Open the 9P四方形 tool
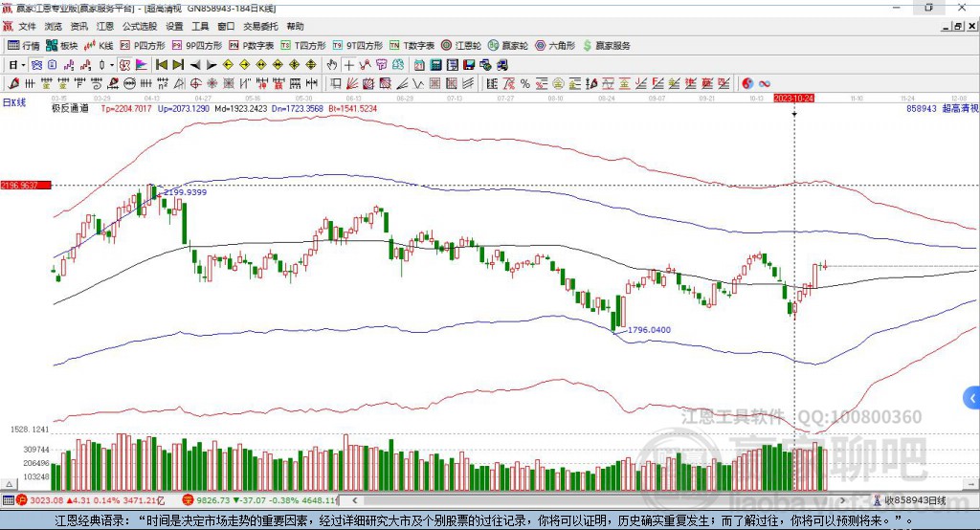The width and height of the screenshot is (980, 530). [x=197, y=46]
